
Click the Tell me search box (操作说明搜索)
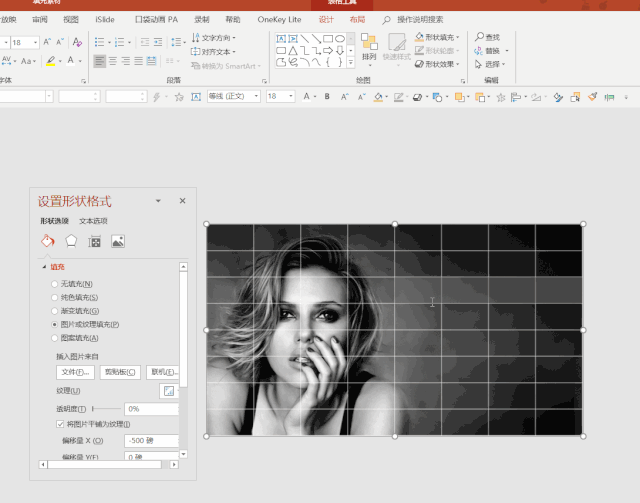(x=420, y=19)
